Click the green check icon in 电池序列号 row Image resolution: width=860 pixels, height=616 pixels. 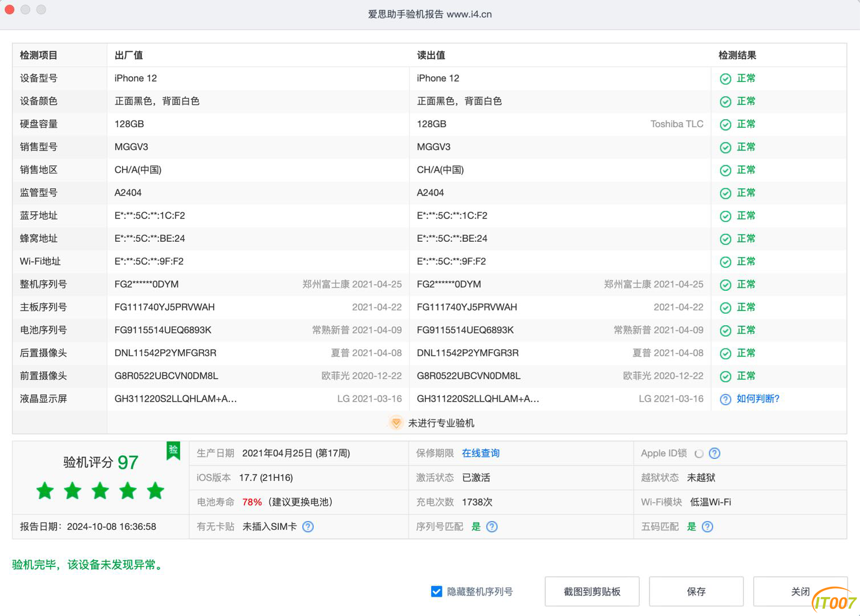point(725,330)
